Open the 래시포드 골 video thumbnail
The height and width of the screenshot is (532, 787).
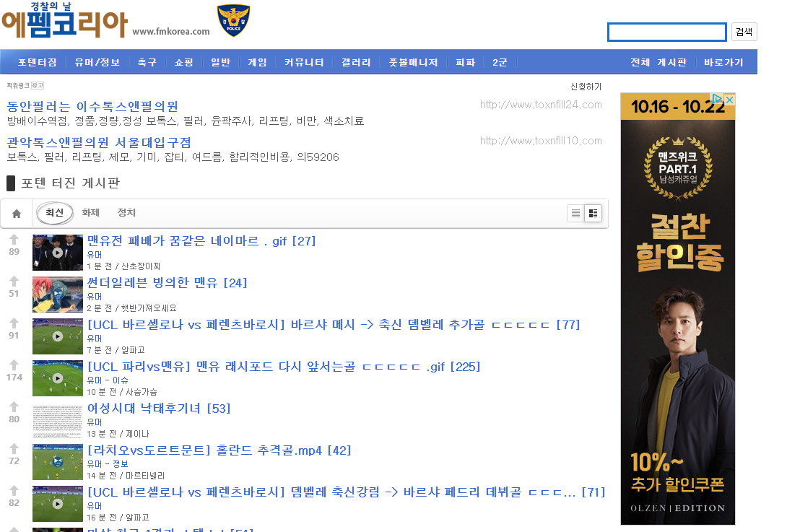58,378
